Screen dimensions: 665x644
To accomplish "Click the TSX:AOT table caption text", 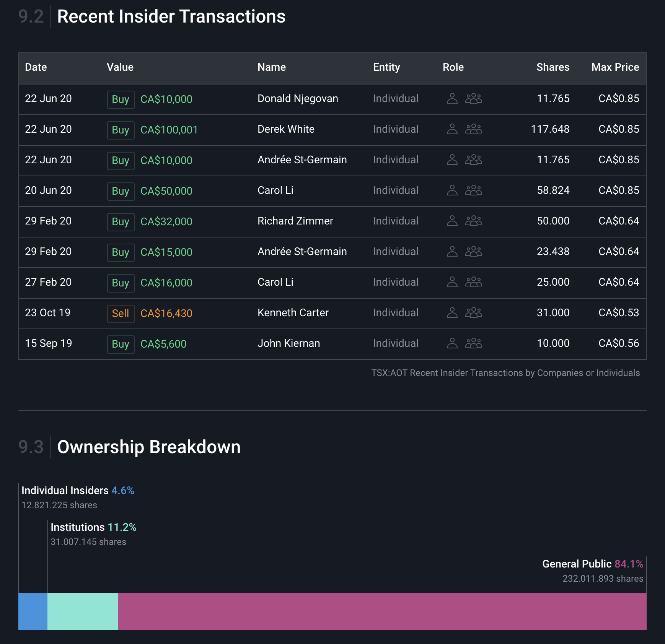I will click(x=505, y=373).
